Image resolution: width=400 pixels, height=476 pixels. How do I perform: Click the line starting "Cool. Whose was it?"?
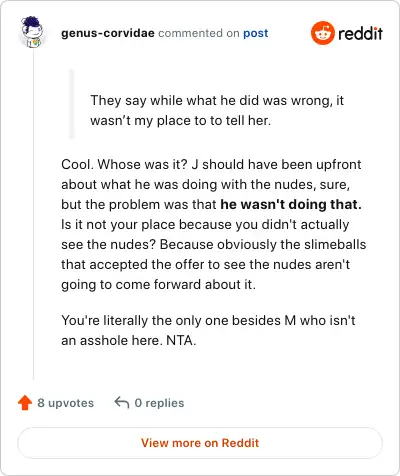[211, 164]
